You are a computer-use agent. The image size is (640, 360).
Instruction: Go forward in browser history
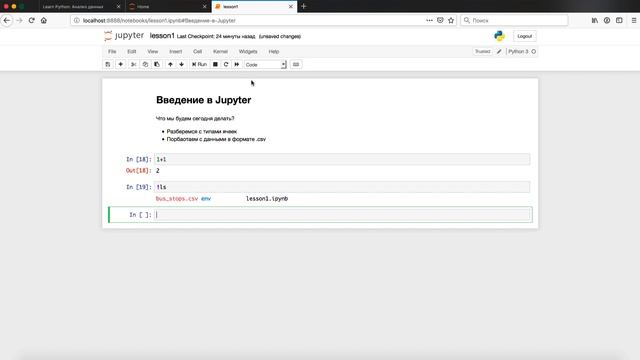click(x=19, y=20)
